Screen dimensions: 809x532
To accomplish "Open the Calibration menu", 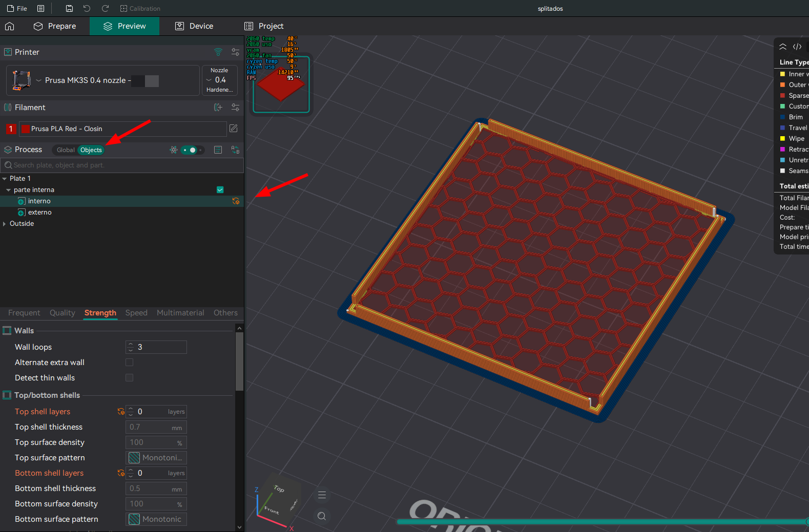I will tap(140, 8).
